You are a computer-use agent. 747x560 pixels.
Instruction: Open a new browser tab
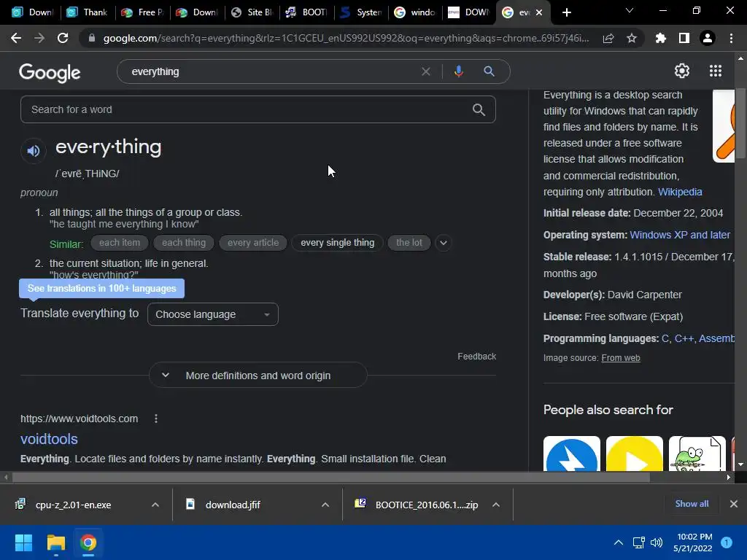tap(566, 12)
